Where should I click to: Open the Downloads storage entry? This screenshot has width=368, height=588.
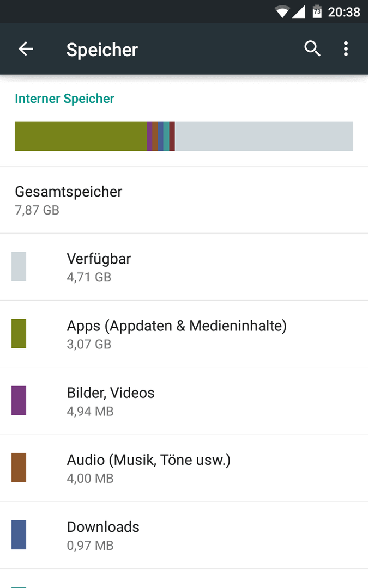184,535
